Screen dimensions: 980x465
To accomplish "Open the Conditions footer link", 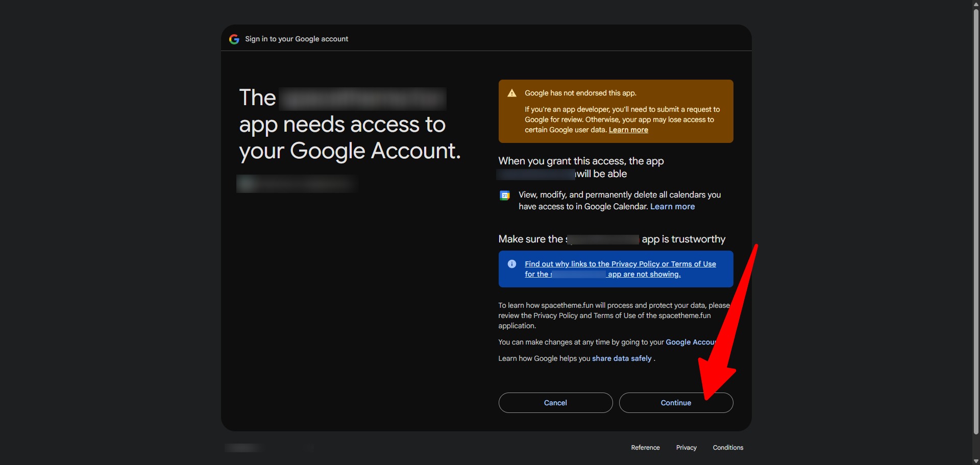I will (728, 448).
